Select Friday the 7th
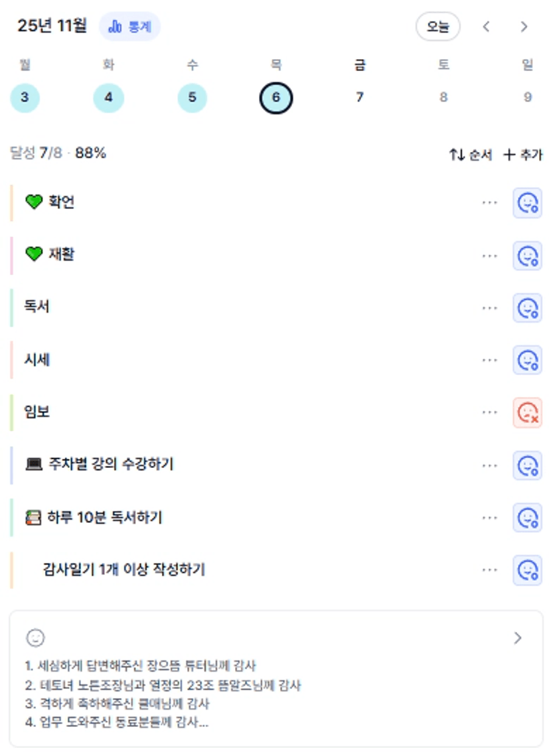Image resolution: width=549 pixels, height=756 pixels. (359, 98)
